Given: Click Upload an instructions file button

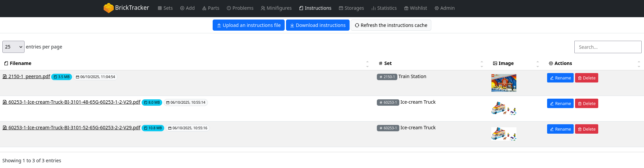Looking at the screenshot, I should (x=249, y=25).
